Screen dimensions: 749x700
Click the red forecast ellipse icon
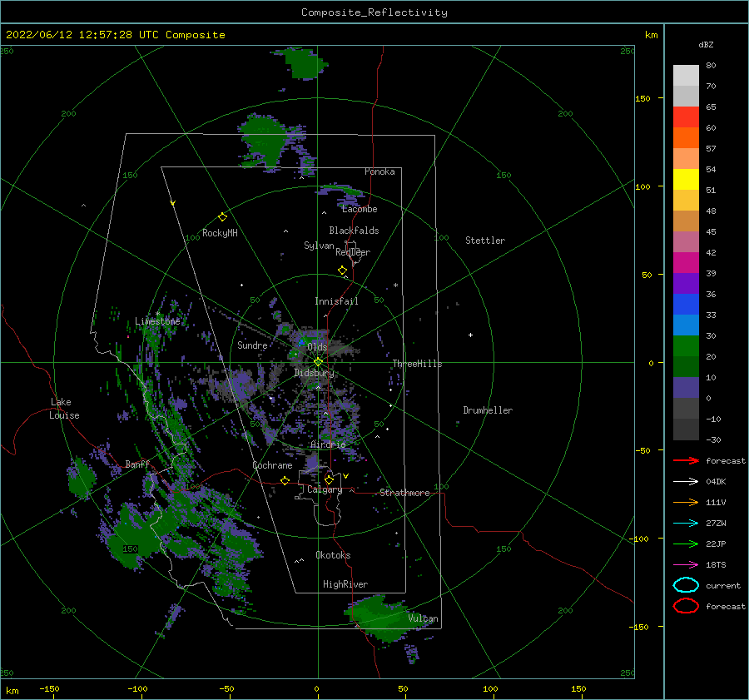686,606
